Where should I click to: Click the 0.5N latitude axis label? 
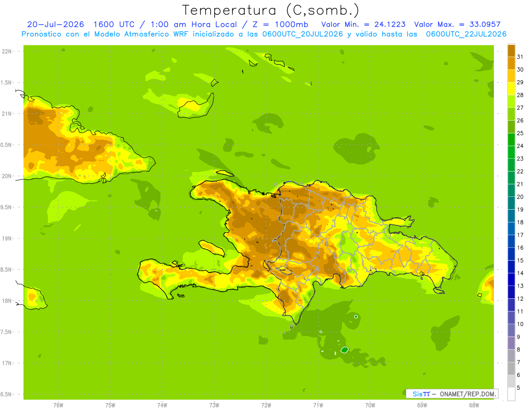coord(7,145)
